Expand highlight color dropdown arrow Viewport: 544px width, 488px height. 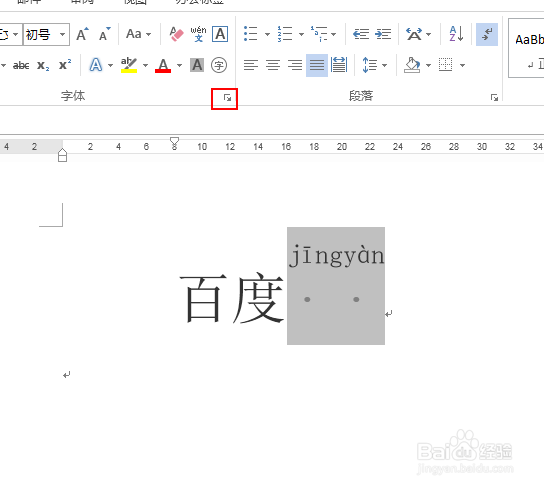click(145, 65)
